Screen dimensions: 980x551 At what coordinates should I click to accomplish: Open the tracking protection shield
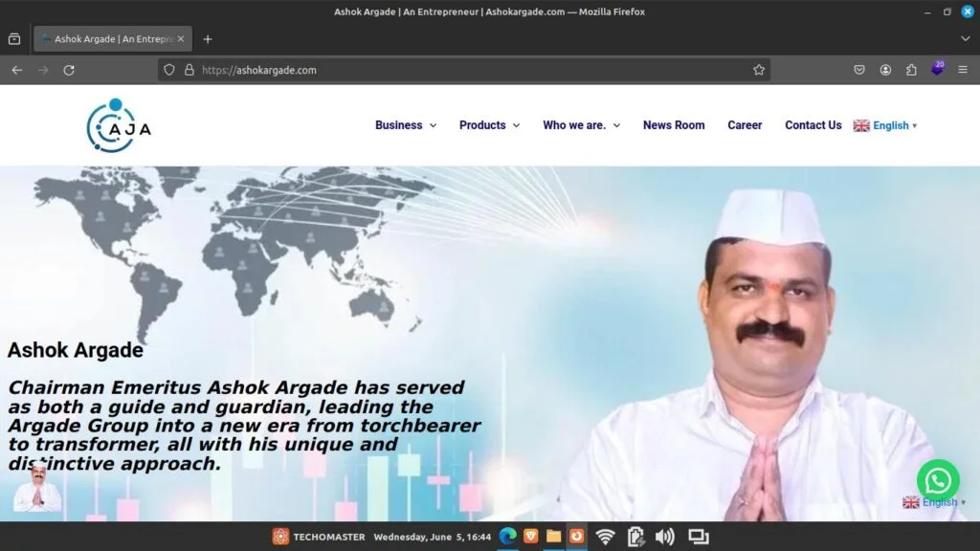(x=169, y=70)
